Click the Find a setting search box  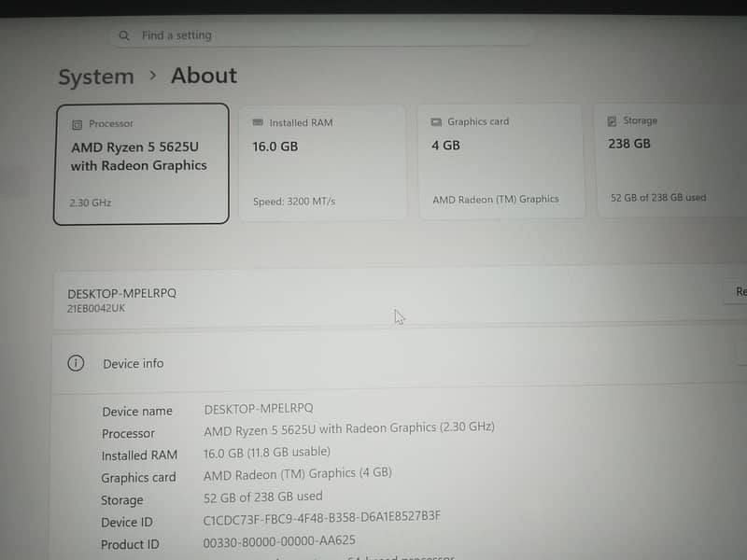322,35
